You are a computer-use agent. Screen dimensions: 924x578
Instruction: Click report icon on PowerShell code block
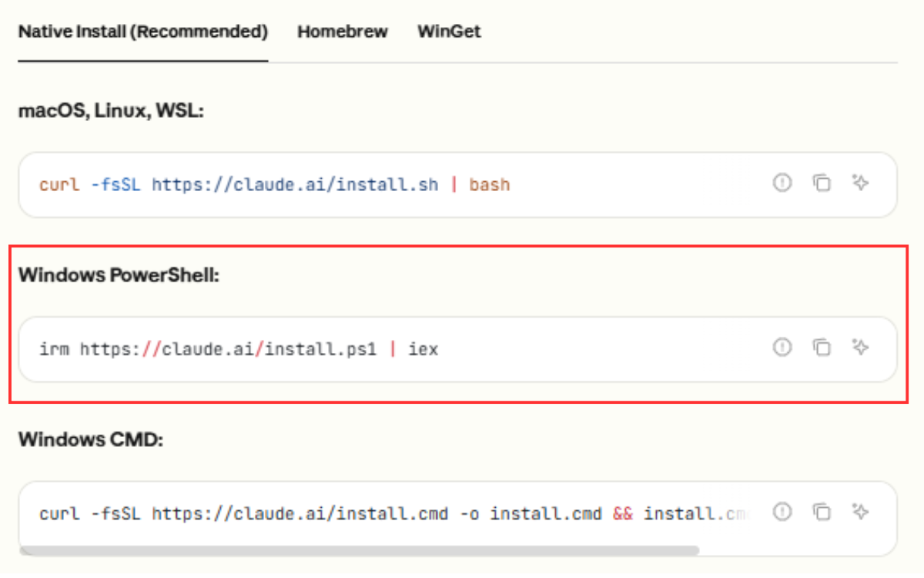click(782, 348)
